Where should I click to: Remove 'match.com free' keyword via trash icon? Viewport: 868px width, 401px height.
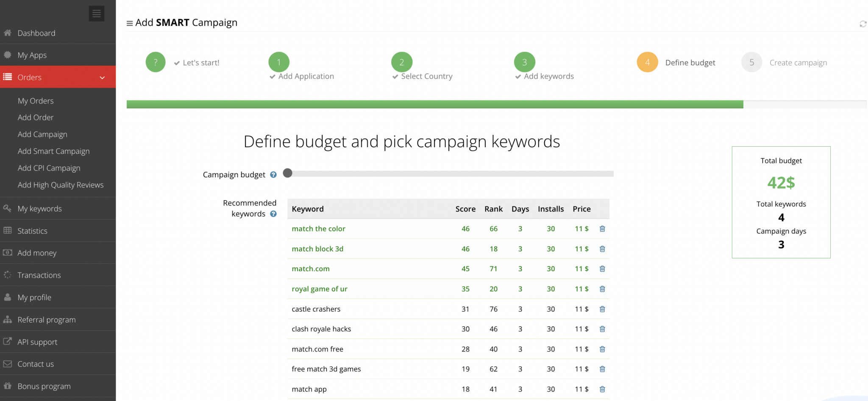[602, 349]
